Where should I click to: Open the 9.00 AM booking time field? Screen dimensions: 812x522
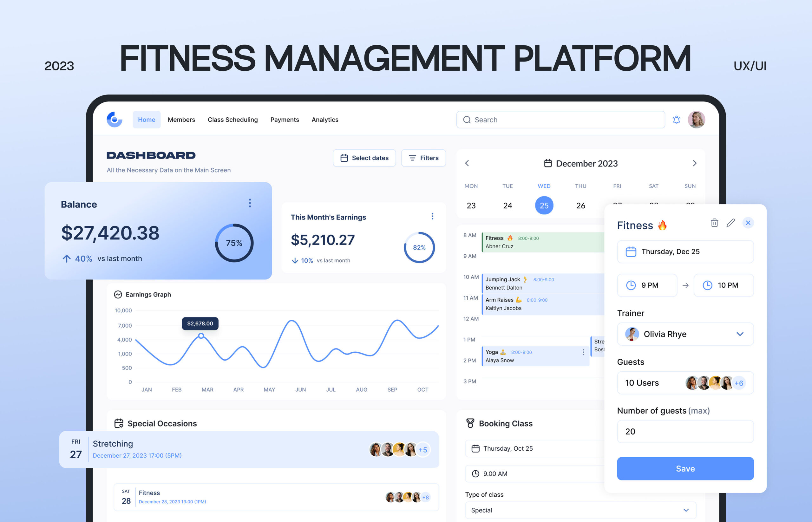coord(535,473)
